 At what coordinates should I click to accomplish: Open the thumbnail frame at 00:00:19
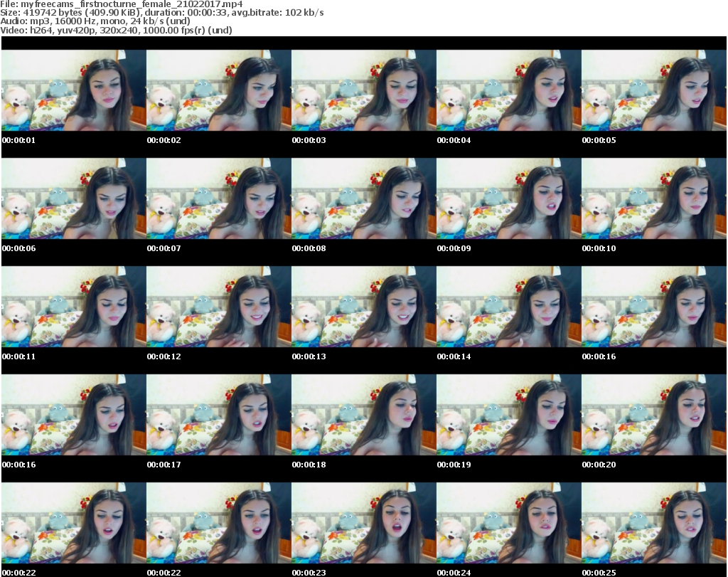509,415
